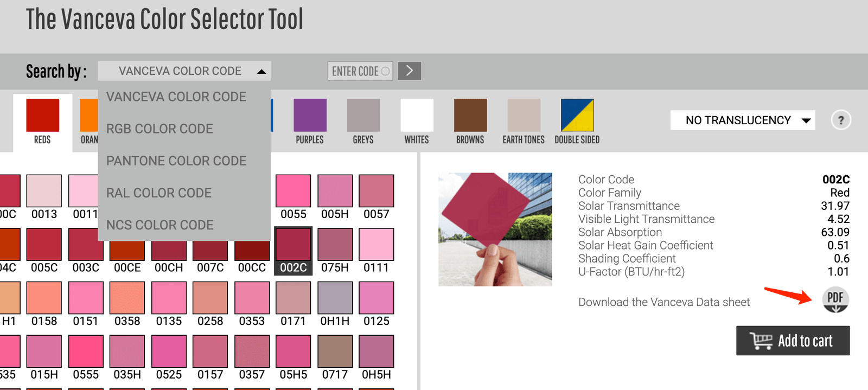
Task: Download the PDF data sheet icon
Action: pos(835,299)
